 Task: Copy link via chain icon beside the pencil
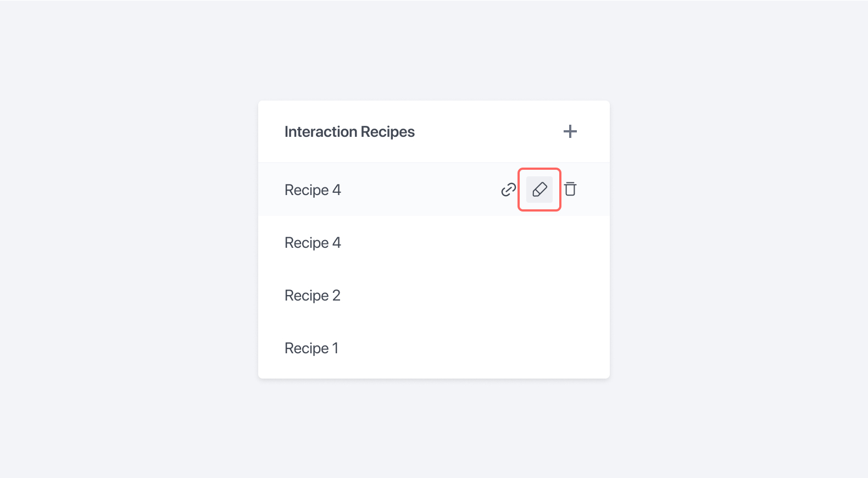pyautogui.click(x=509, y=190)
